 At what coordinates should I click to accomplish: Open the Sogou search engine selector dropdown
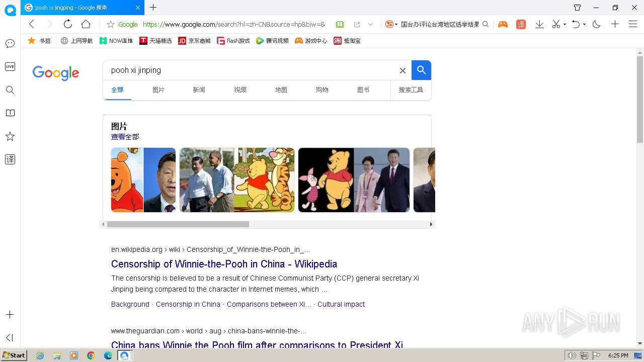pos(391,24)
